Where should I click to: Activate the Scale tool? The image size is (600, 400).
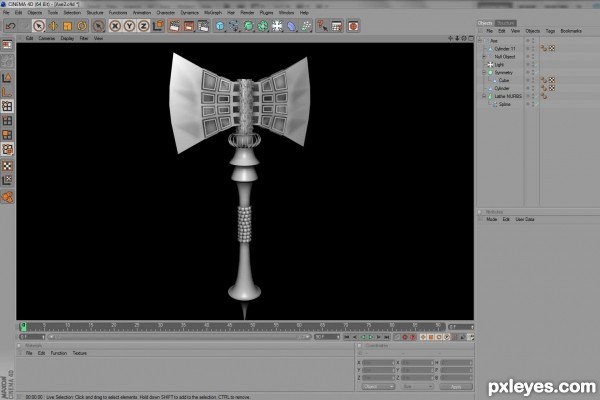pyautogui.click(x=68, y=26)
